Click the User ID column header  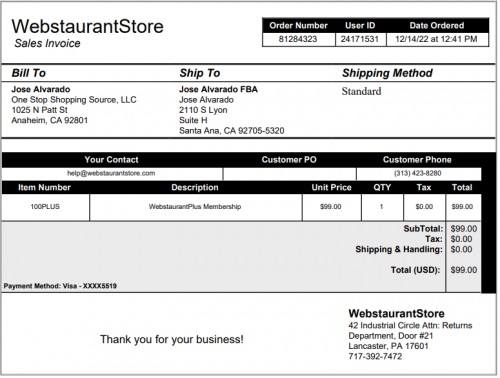360,25
